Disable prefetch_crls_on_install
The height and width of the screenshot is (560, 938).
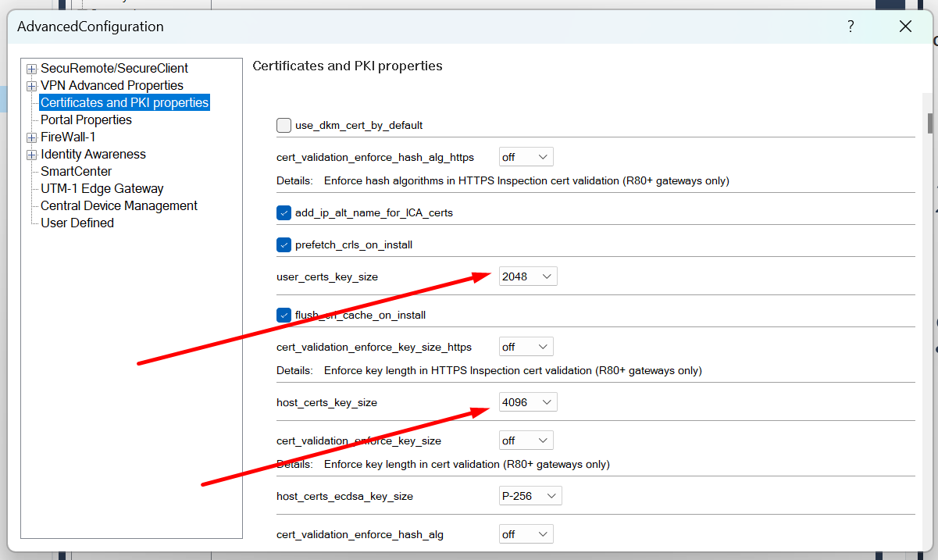[284, 244]
